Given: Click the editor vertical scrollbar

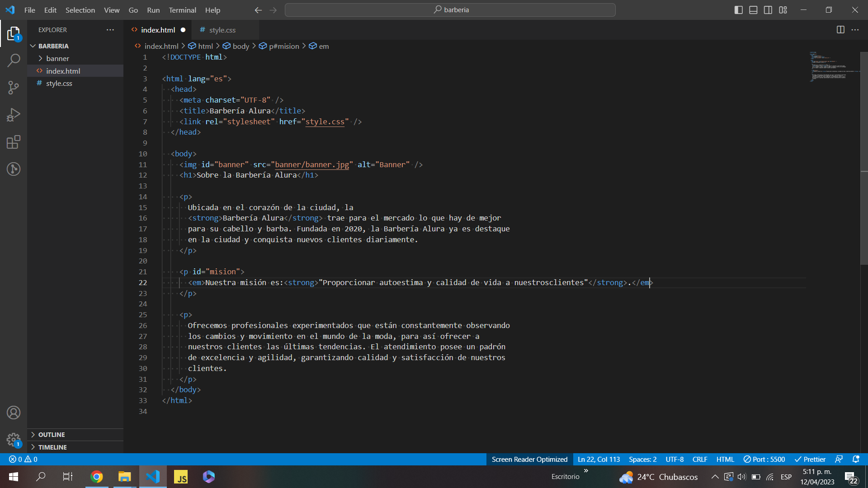Looking at the screenshot, I should click(x=864, y=158).
